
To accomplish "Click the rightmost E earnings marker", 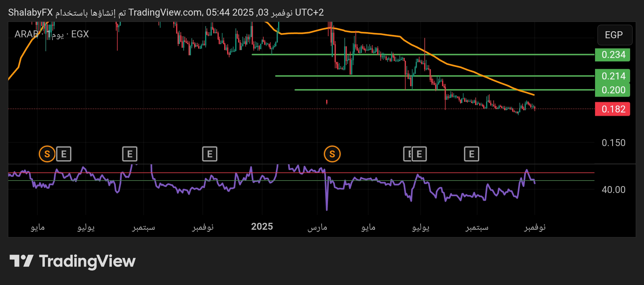I will pyautogui.click(x=471, y=154).
